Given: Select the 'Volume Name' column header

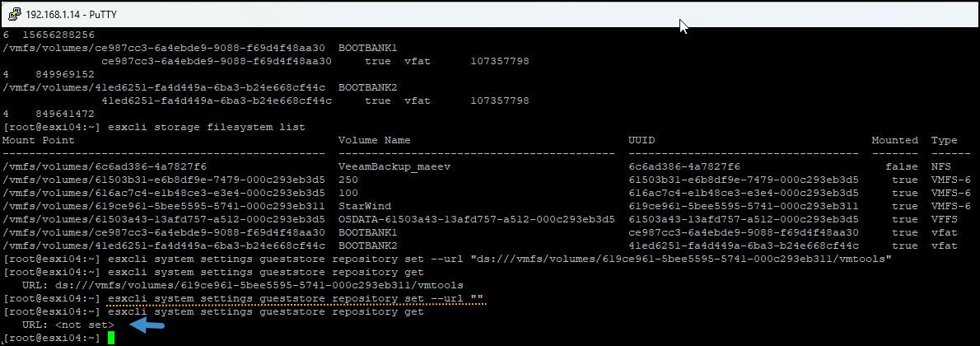Looking at the screenshot, I should 375,140.
